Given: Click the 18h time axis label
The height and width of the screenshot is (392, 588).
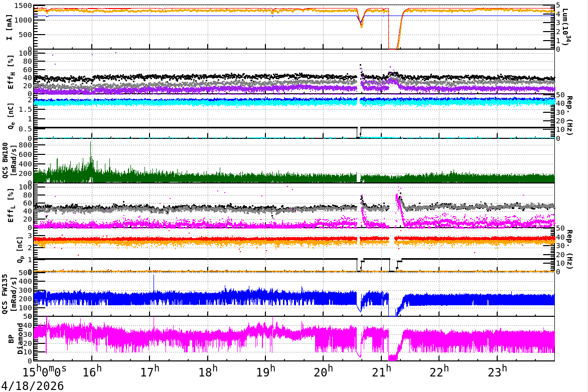Looking at the screenshot, I should click(x=208, y=371).
